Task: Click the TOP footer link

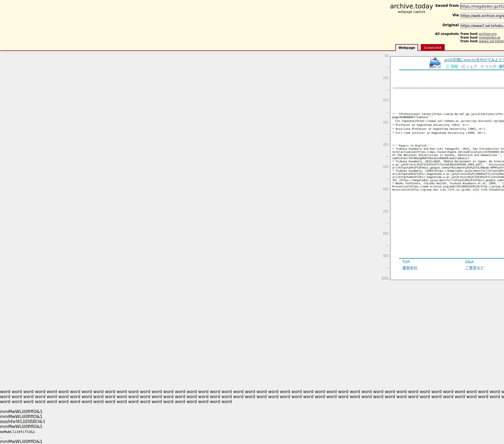Action: tap(406, 262)
